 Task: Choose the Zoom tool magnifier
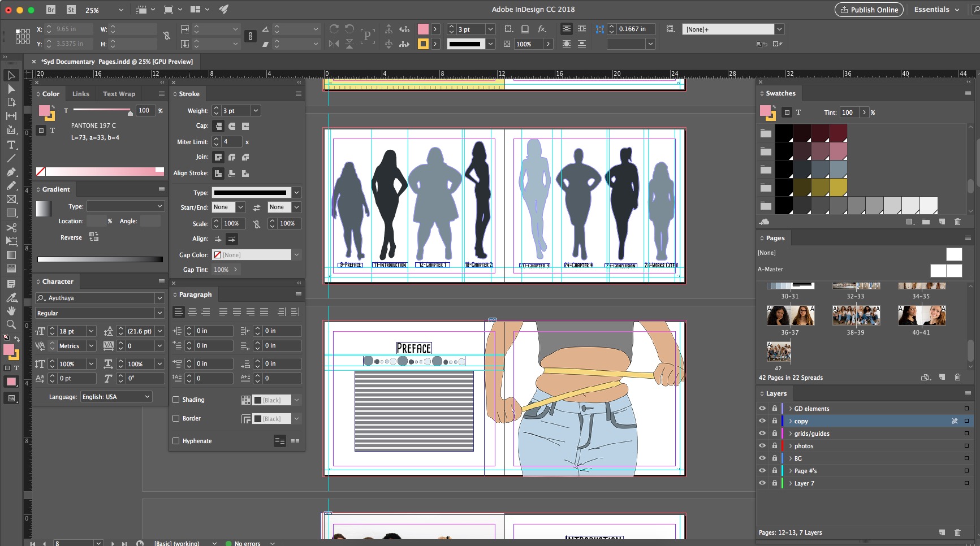pos(11,324)
